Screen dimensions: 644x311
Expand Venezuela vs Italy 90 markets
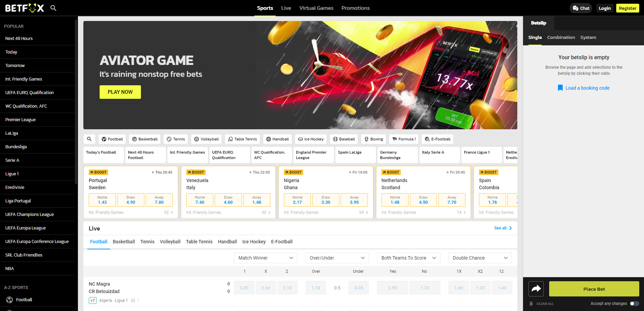point(266,213)
